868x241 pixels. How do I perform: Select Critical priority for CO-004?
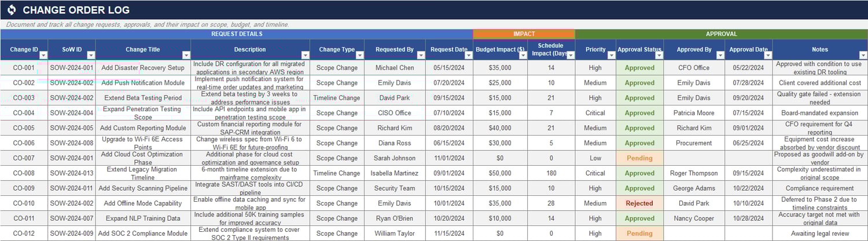[x=595, y=113]
